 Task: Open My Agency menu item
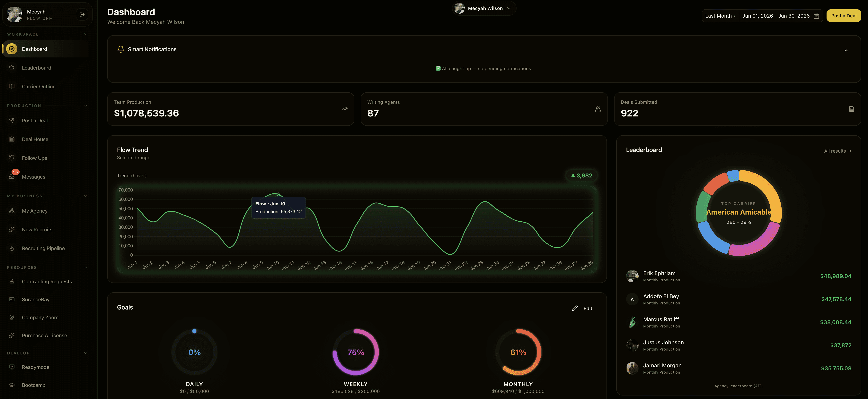point(46,211)
